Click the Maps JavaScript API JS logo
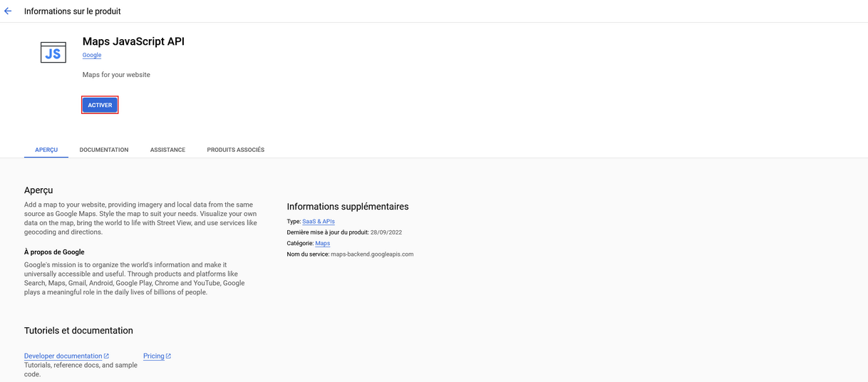The height and width of the screenshot is (382, 868). coord(53,53)
